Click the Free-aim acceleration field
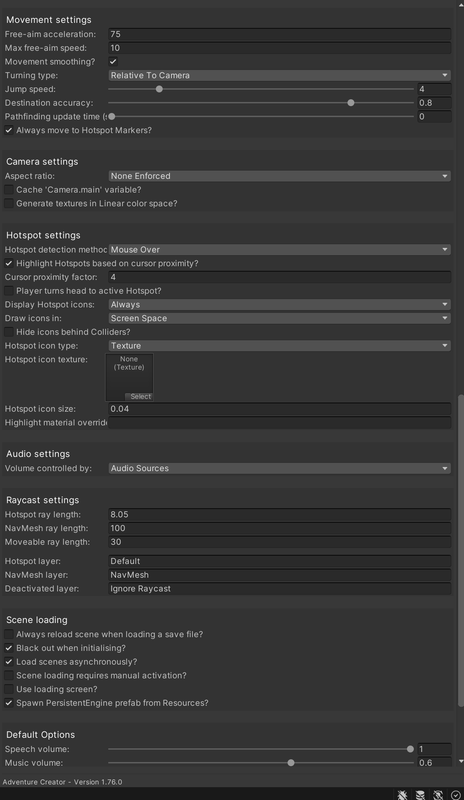Image resolution: width=464 pixels, height=800 pixels. point(279,34)
